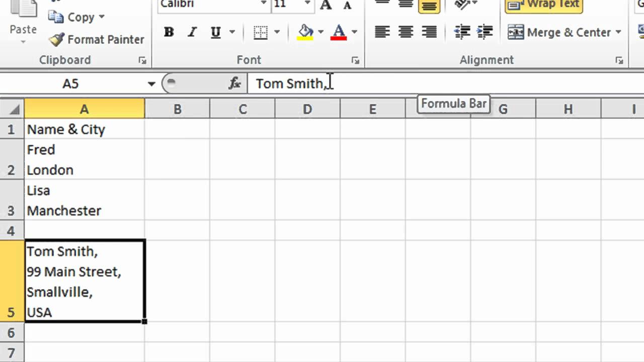Select row 4 header
Image resolution: width=644 pixels, height=362 pixels.
point(12,230)
